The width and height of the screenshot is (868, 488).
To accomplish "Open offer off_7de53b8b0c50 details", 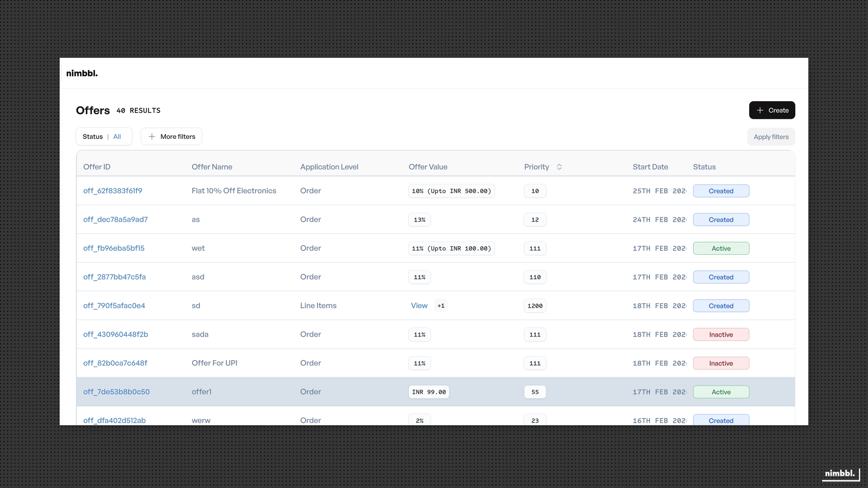I will [x=116, y=392].
